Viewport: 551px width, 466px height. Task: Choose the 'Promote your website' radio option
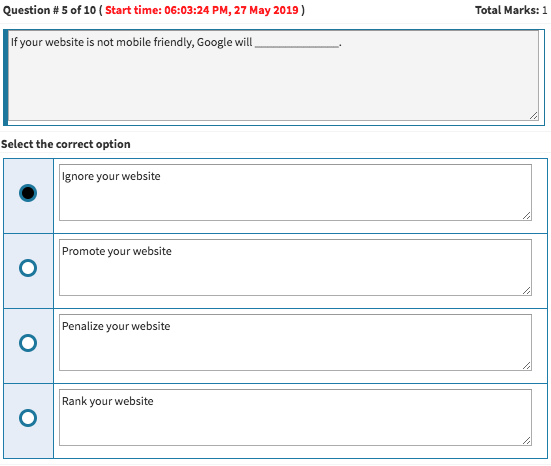[x=28, y=268]
